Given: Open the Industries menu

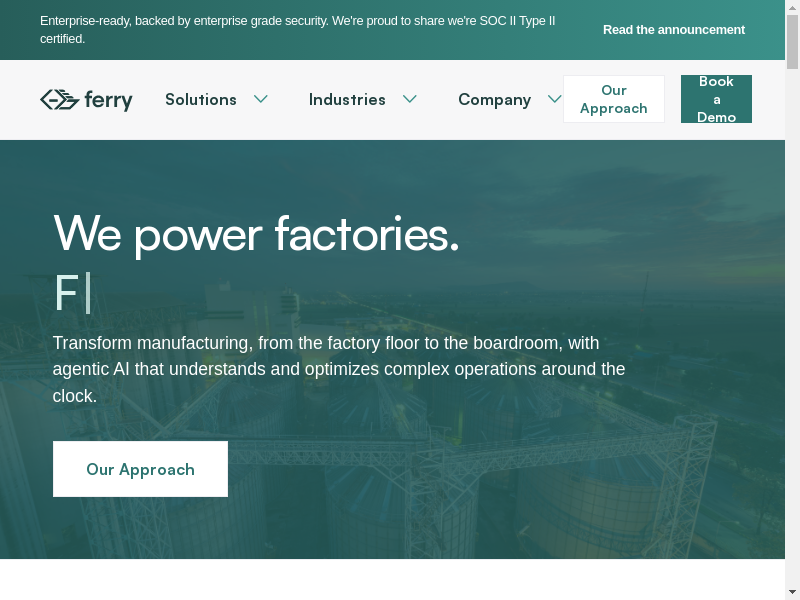Looking at the screenshot, I should [347, 99].
